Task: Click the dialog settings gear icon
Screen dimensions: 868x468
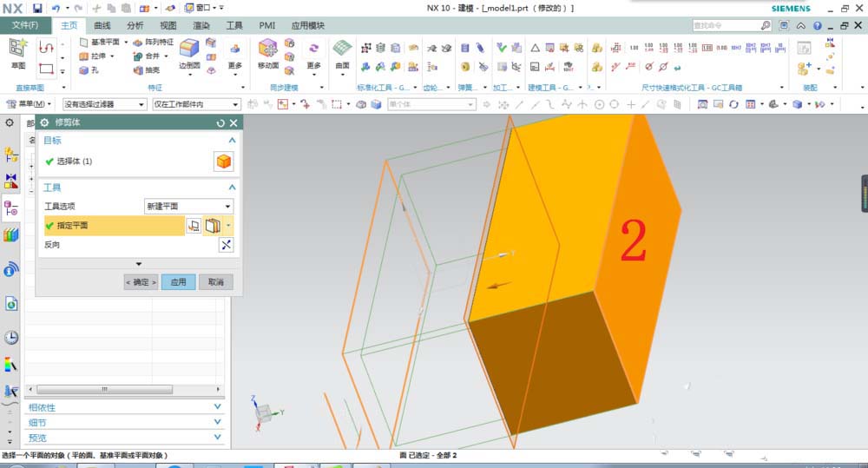Action: (44, 122)
